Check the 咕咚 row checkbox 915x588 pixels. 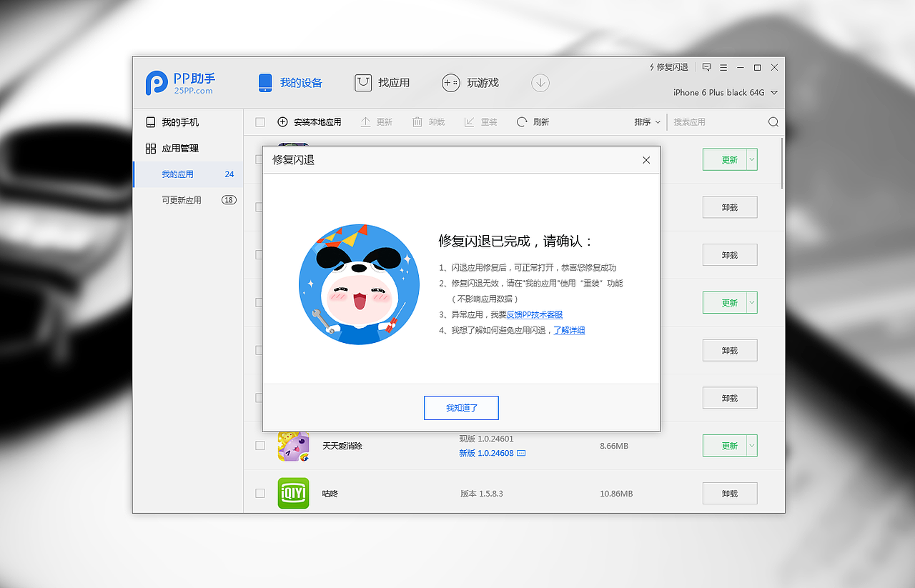click(260, 493)
